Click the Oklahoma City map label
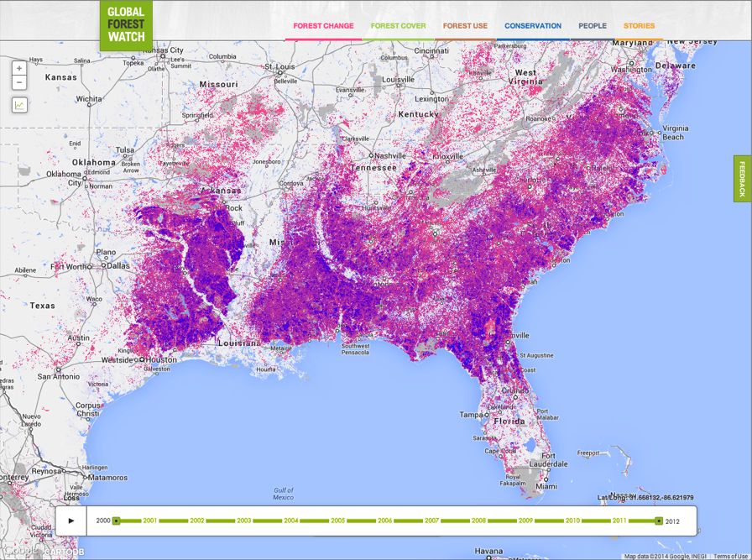 (65, 178)
